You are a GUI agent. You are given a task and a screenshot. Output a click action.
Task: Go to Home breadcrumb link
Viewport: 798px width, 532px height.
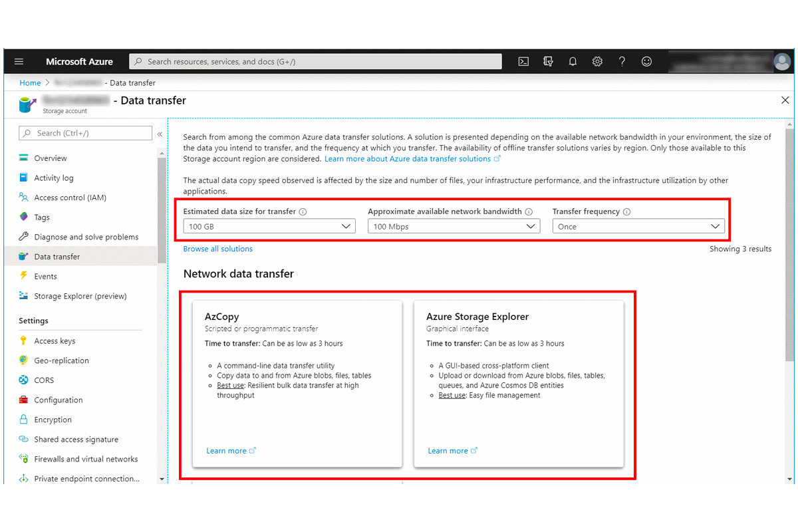pos(30,82)
